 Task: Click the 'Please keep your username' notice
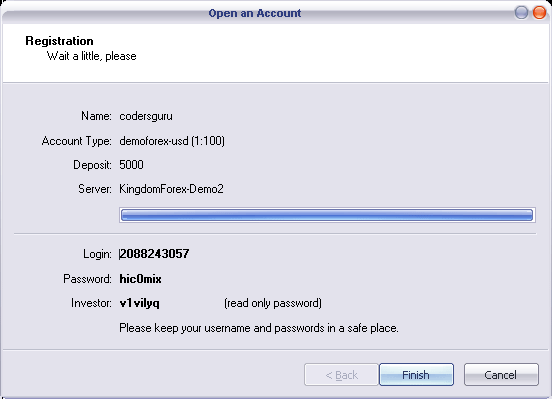point(259,328)
